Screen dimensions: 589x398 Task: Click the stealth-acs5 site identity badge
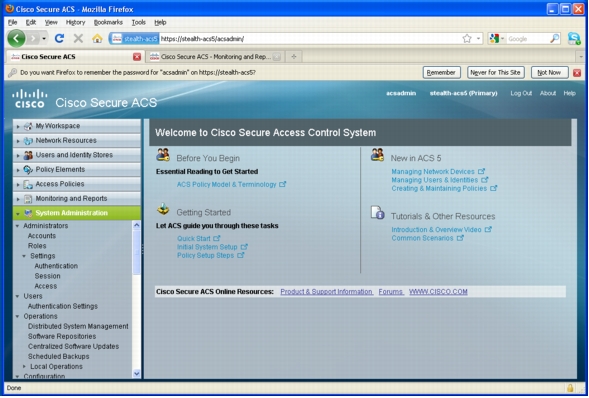coord(134,38)
